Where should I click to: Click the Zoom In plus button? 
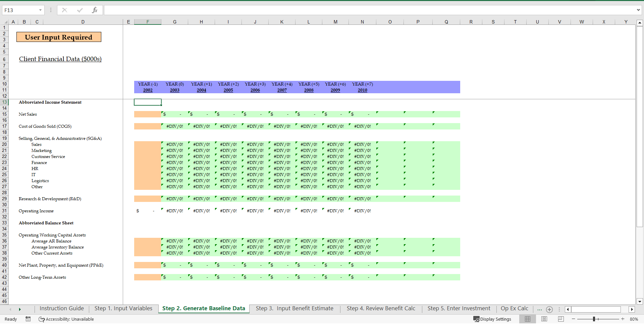pyautogui.click(x=623, y=319)
